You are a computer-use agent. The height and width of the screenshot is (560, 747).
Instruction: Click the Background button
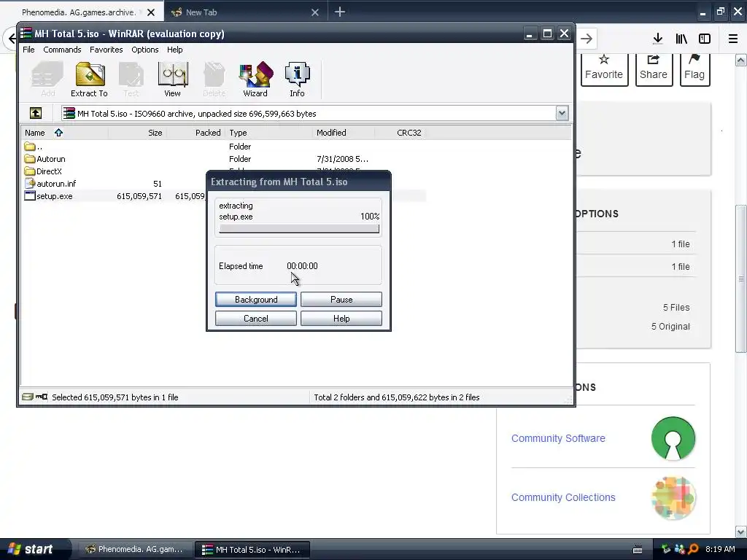(256, 299)
